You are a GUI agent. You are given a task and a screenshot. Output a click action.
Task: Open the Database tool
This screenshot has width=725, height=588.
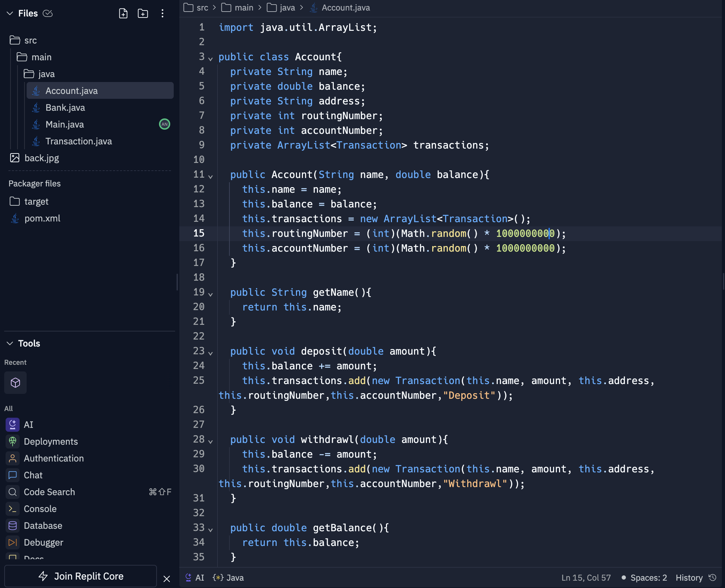coord(43,526)
